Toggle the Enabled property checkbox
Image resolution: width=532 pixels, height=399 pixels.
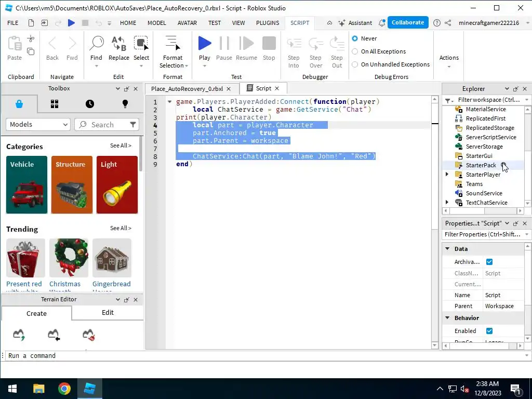click(489, 331)
